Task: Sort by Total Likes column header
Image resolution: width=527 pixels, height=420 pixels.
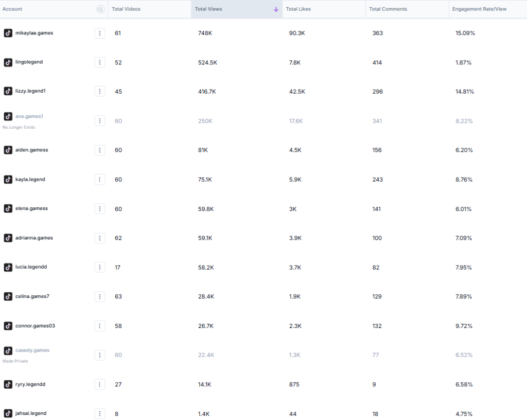Action: 298,9
